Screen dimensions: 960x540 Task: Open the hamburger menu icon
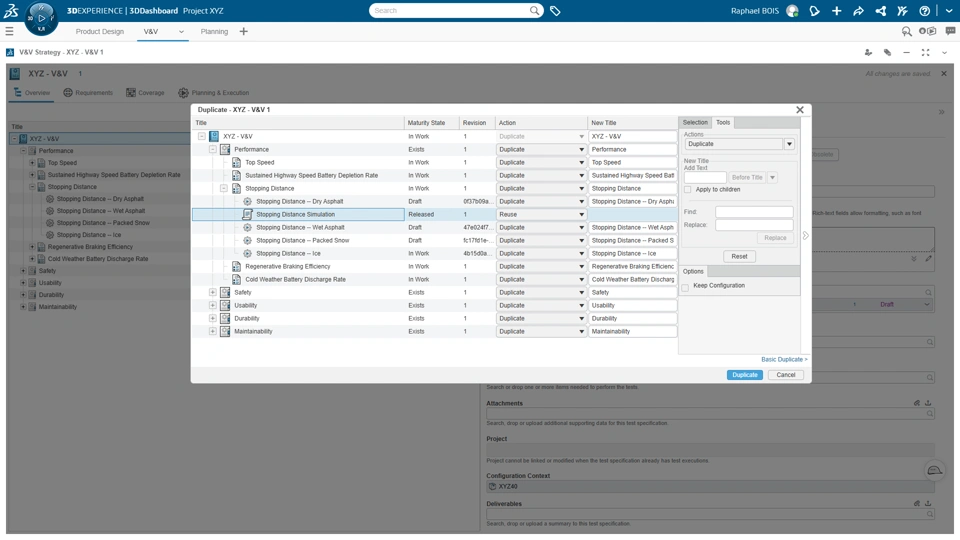pyautogui.click(x=9, y=31)
